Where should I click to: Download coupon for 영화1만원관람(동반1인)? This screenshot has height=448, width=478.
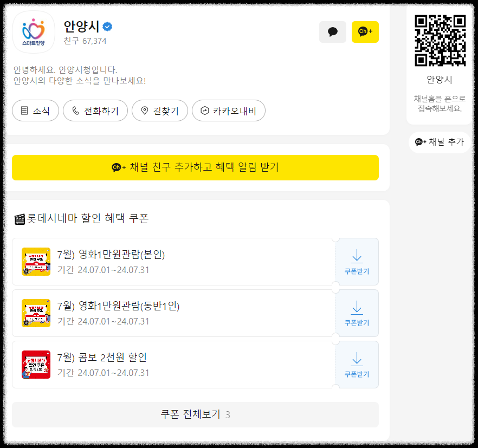click(357, 313)
